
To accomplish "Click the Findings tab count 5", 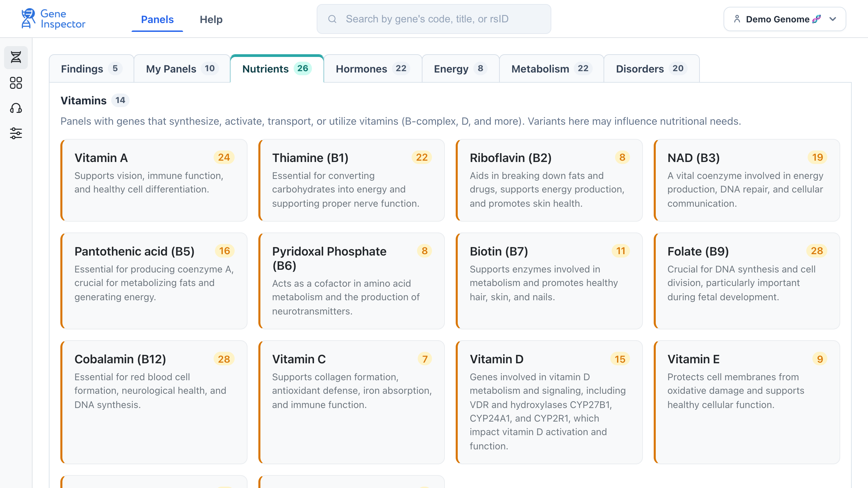I will [x=115, y=68].
